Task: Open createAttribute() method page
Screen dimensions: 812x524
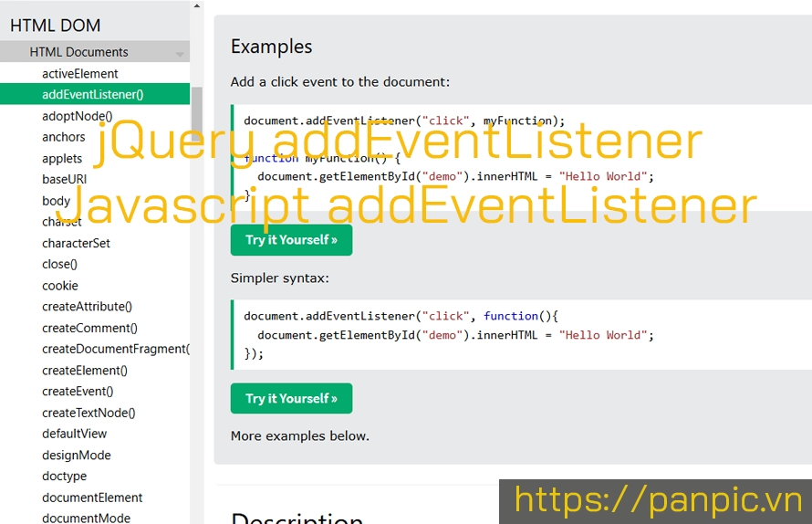Action: 87,307
